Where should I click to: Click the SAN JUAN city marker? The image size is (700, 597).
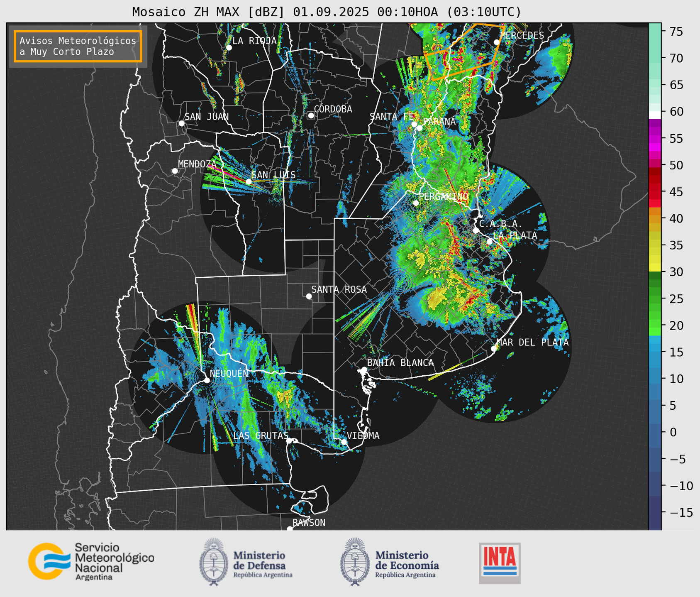point(181,123)
